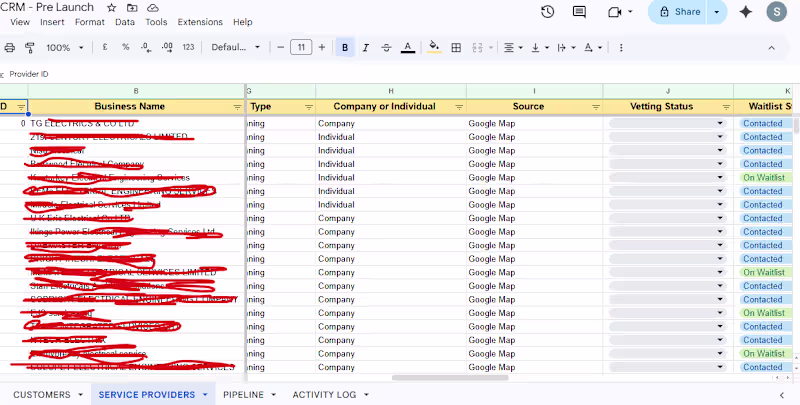Open the borders tool
The width and height of the screenshot is (800, 405).
(456, 47)
